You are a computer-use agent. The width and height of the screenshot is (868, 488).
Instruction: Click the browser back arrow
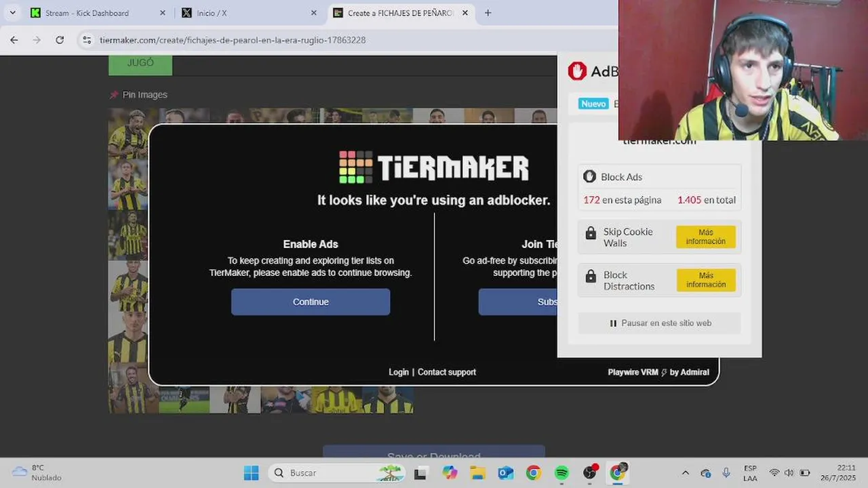14,40
